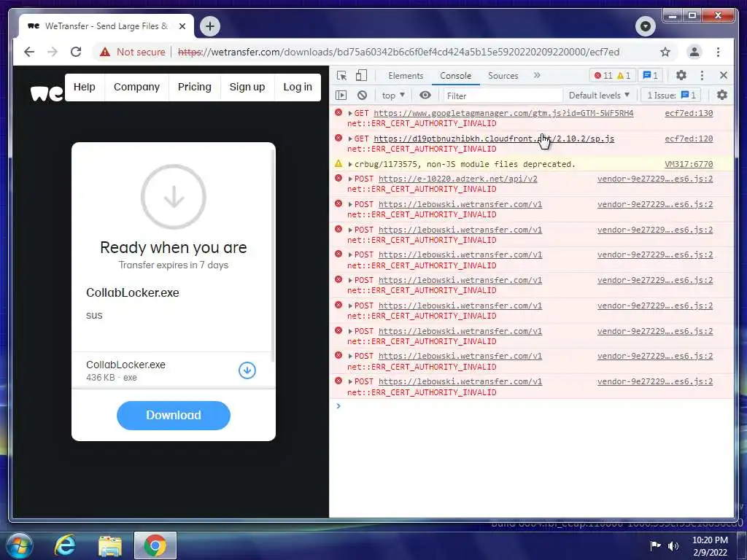Reload the page
Screen dimensions: 747x560
click(x=76, y=52)
